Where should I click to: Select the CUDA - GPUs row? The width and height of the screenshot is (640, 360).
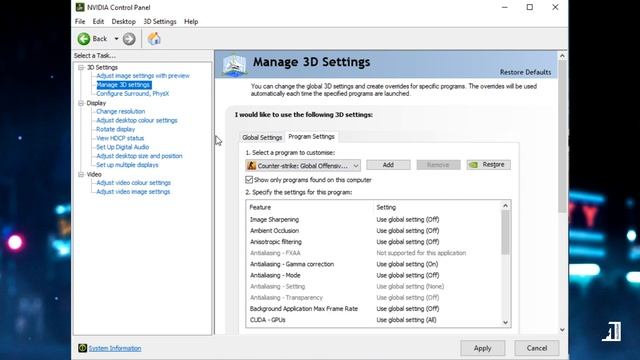tap(373, 320)
